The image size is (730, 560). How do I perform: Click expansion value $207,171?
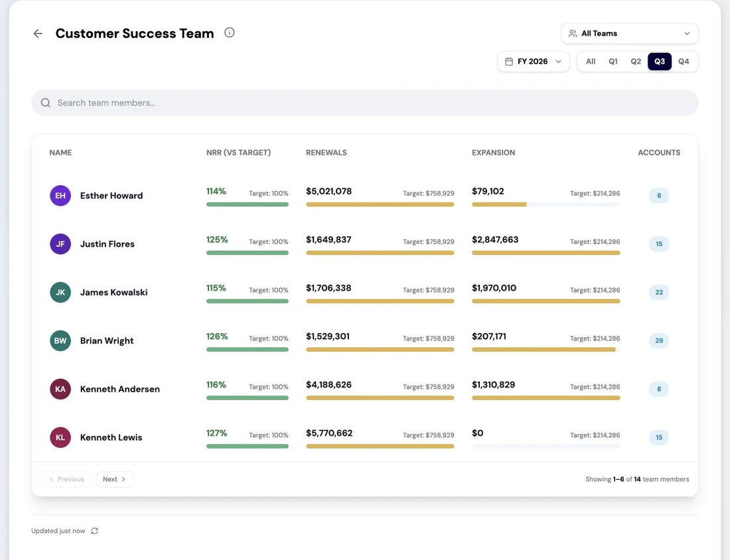(489, 336)
